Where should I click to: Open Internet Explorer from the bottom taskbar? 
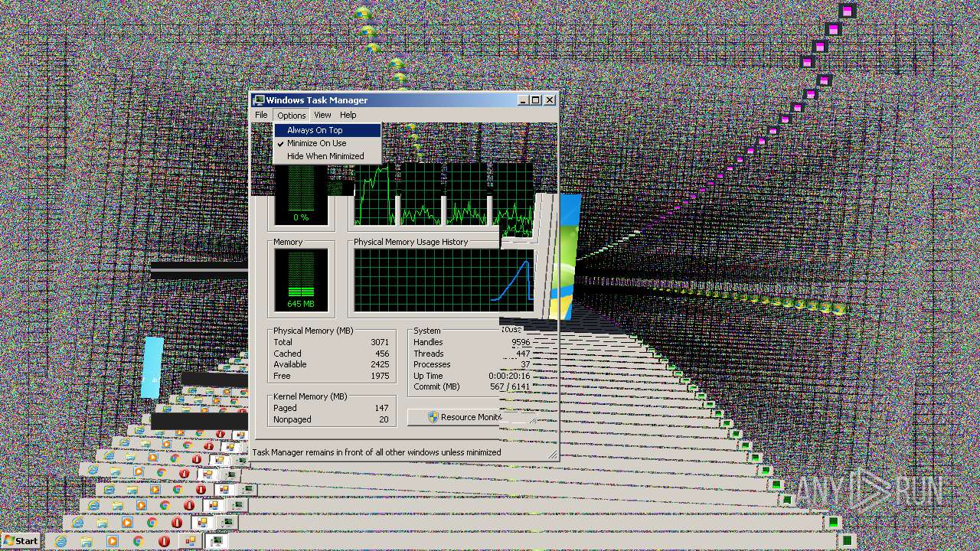[61, 541]
